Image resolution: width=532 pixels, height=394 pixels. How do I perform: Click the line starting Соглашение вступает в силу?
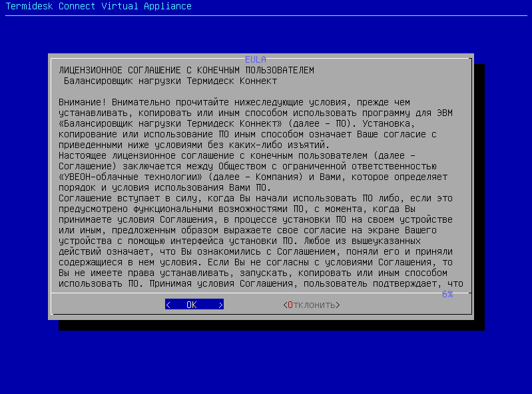(x=256, y=199)
